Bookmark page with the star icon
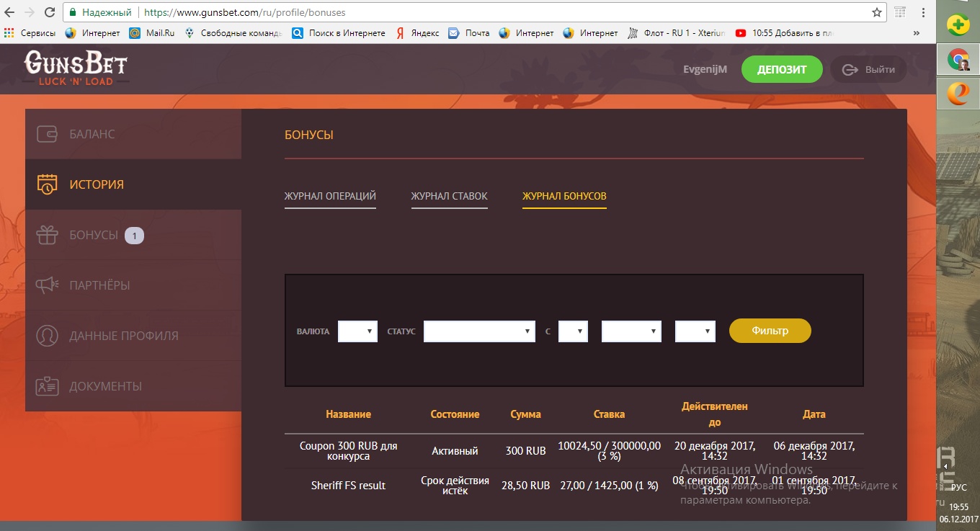This screenshot has height=531, width=980. coord(876,12)
